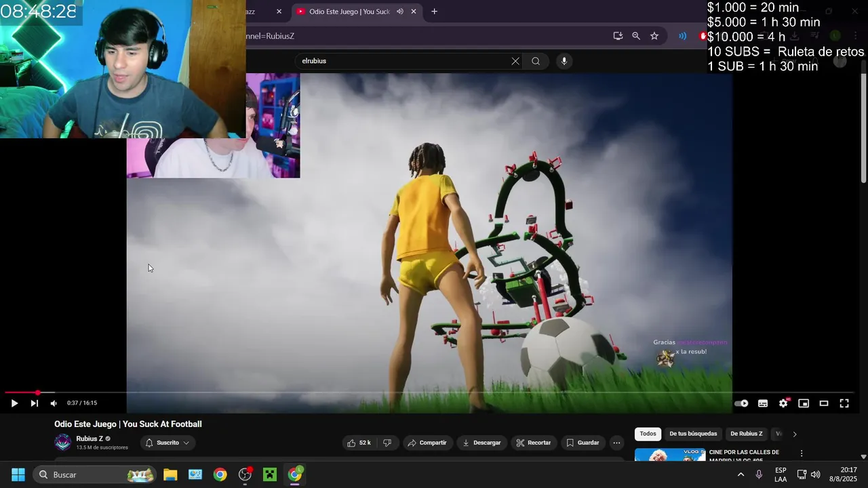
Task: Open the Cine por las calles de Madrid thumbnail
Action: pyautogui.click(x=670, y=455)
